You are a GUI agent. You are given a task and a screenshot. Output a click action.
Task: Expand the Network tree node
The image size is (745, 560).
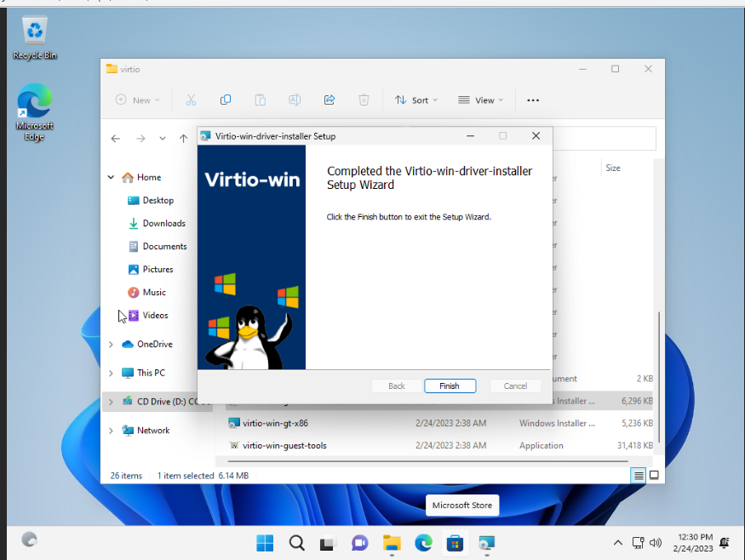click(x=111, y=431)
